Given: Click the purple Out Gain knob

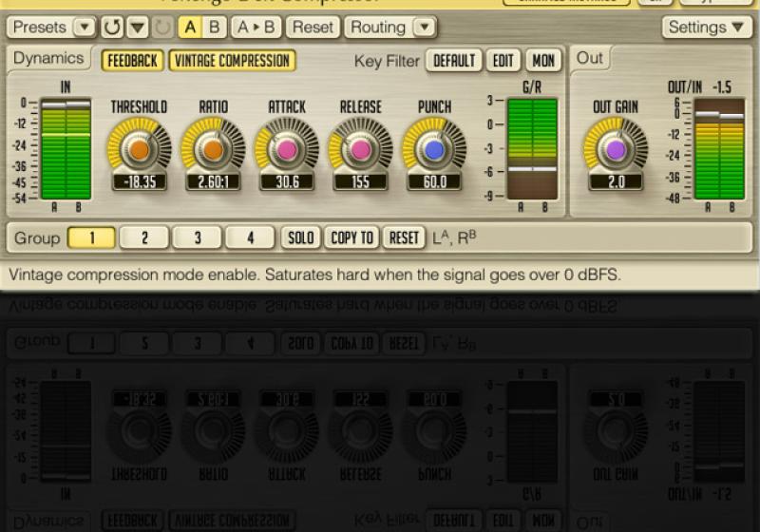Looking at the screenshot, I should (x=615, y=149).
